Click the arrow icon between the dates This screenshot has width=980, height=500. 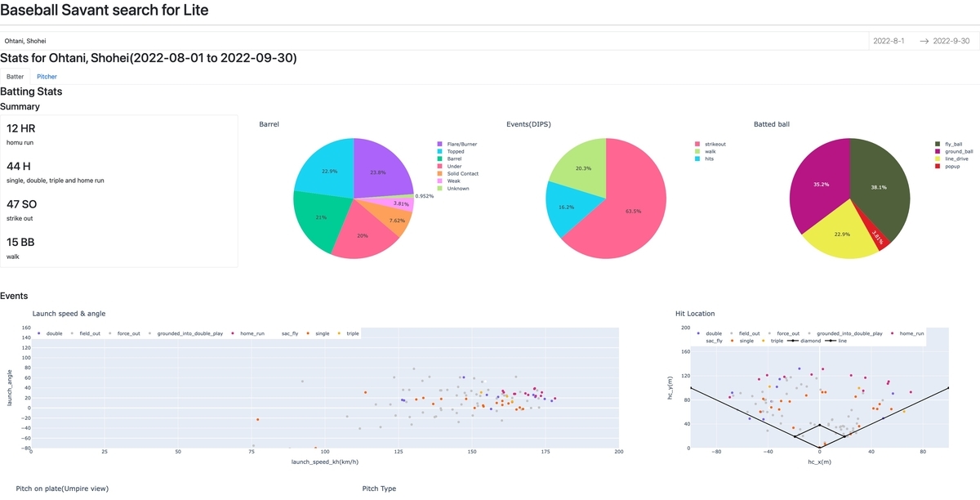coord(924,41)
